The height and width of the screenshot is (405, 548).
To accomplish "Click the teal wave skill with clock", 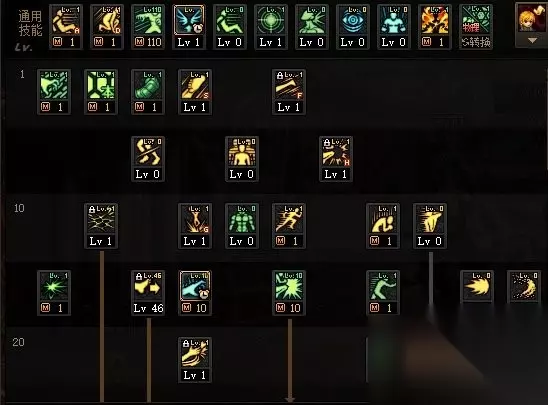I will 195,293.
